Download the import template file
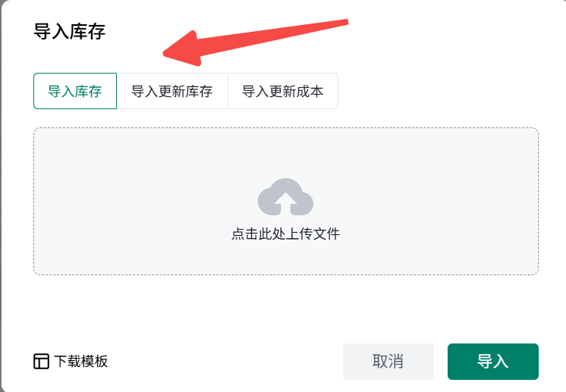Screen dimensions: 566x392 (71, 362)
